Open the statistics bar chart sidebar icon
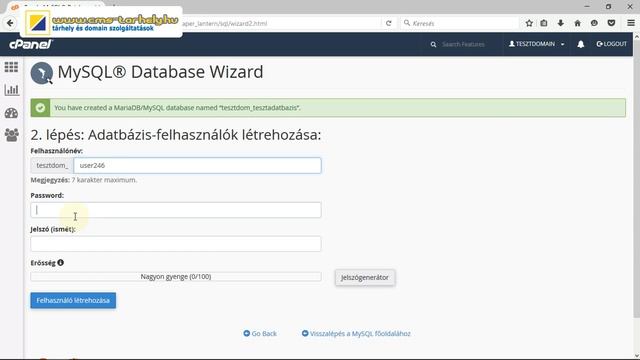 point(11,90)
